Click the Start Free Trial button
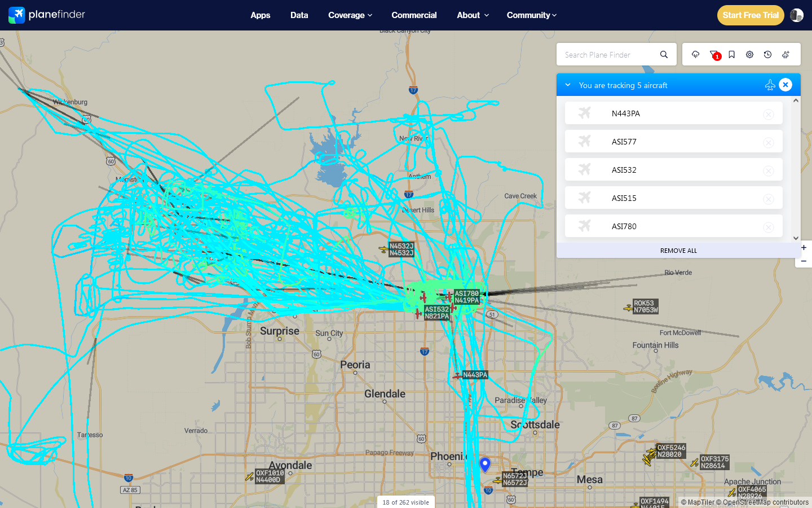 (751, 15)
